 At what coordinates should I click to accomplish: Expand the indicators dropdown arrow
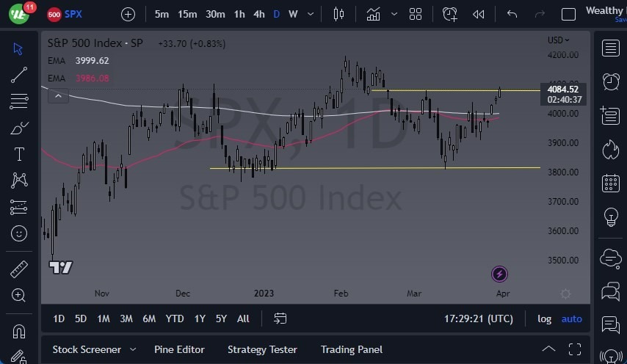click(394, 15)
